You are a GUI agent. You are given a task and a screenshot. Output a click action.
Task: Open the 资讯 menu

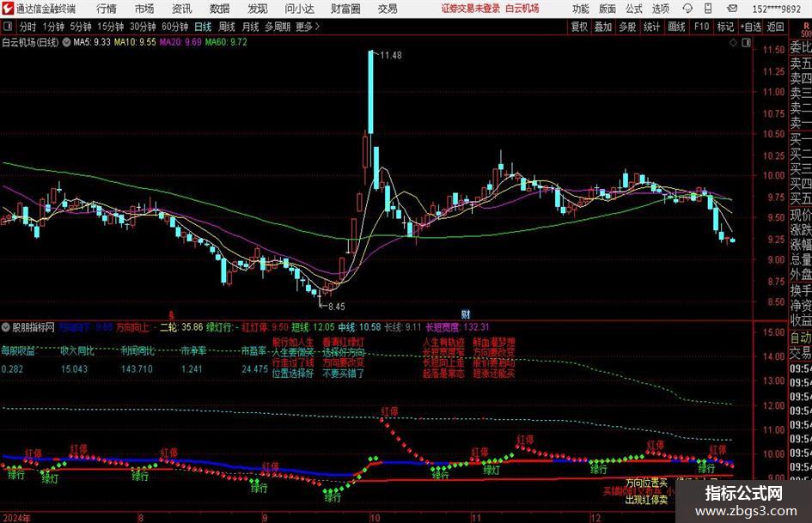tap(182, 9)
